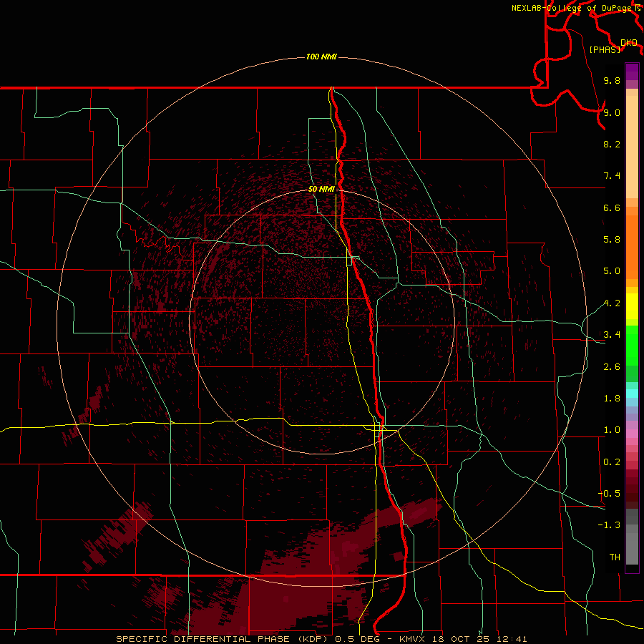Click the 9.8 value on the color scale

coord(612,80)
